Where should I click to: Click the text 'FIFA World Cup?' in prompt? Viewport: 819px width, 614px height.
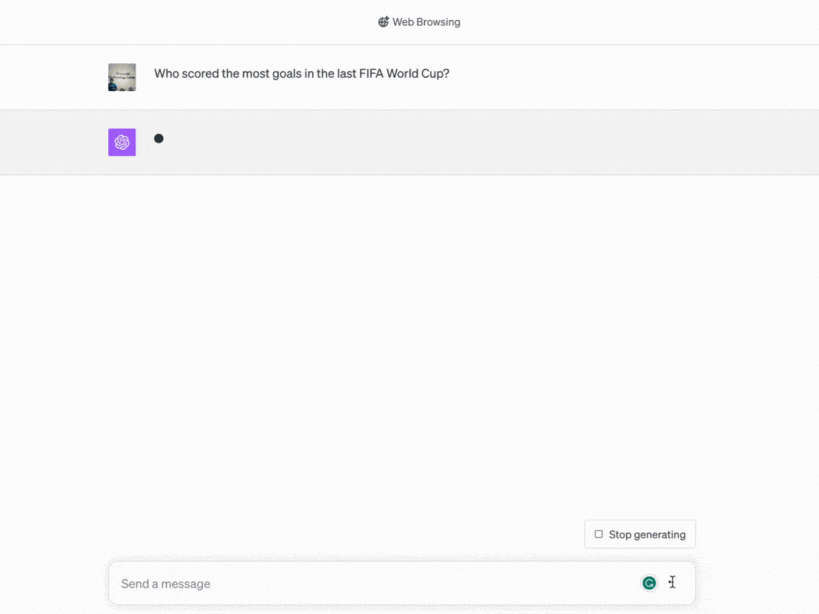click(x=404, y=74)
